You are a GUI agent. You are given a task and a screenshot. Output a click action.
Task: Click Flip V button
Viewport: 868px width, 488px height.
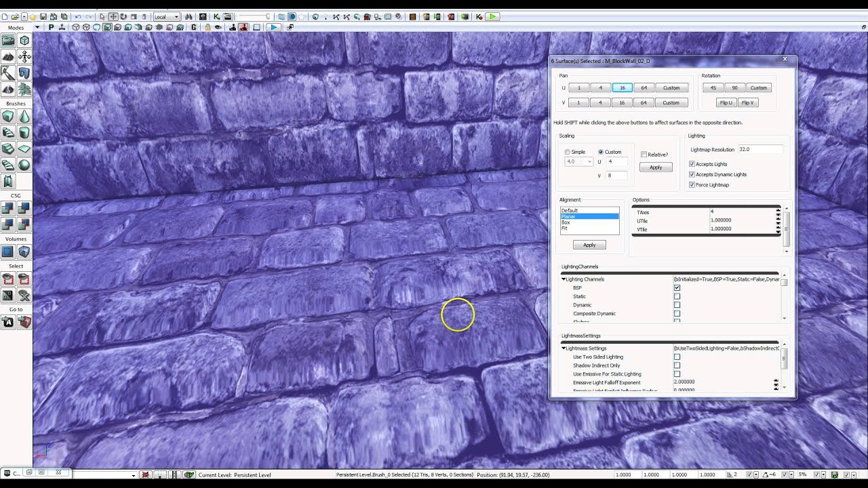tap(747, 102)
